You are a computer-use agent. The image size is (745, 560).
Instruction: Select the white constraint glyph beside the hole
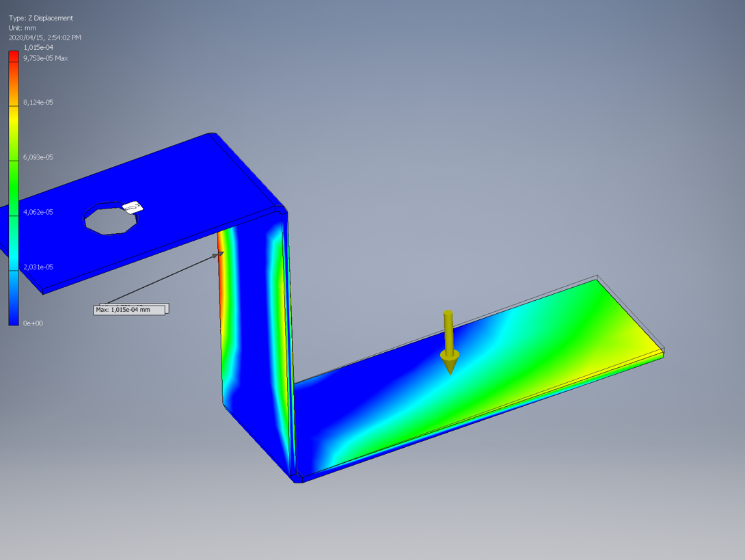[x=132, y=206]
